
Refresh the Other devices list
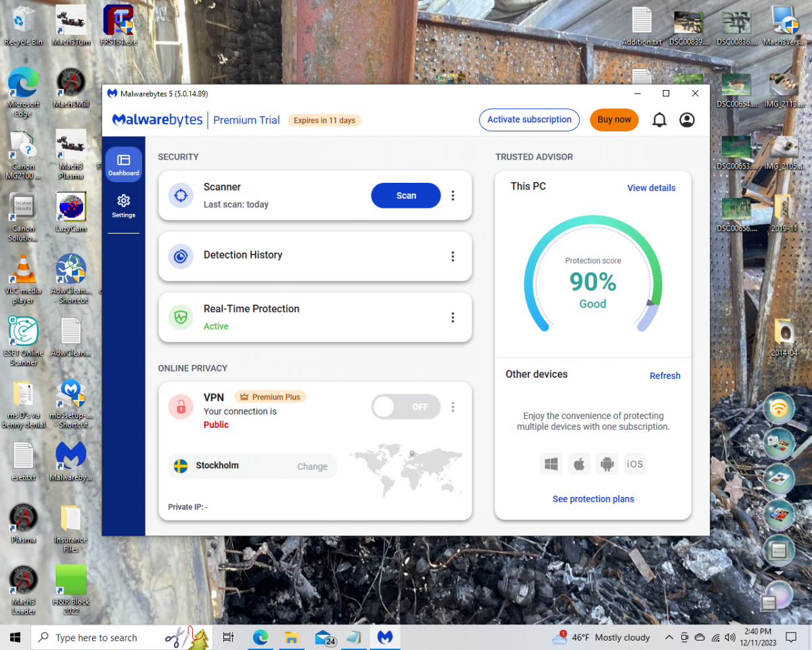(665, 376)
